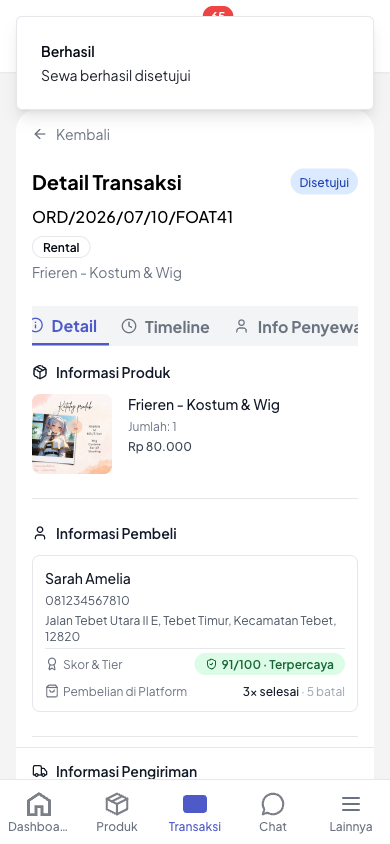Click the buyer name Sarah Amelia

[88, 579]
